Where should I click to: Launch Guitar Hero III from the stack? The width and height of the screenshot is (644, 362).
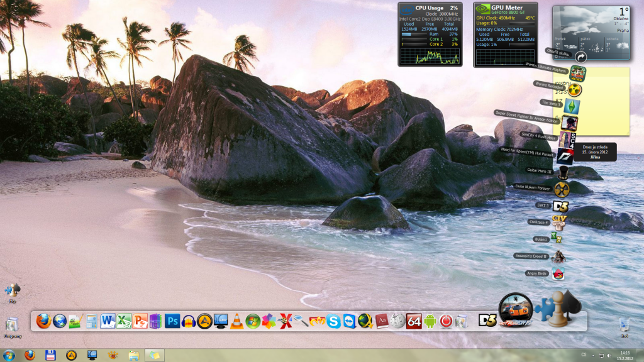click(x=563, y=173)
